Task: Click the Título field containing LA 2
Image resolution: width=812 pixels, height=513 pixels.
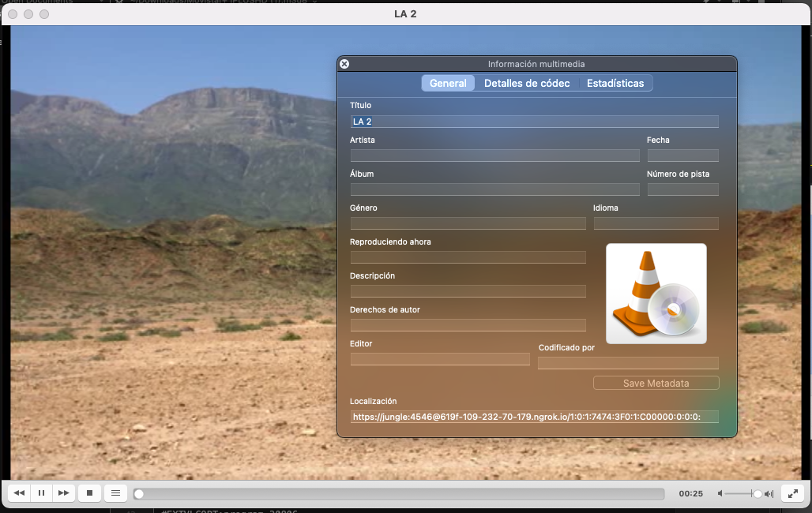Action: click(x=534, y=122)
